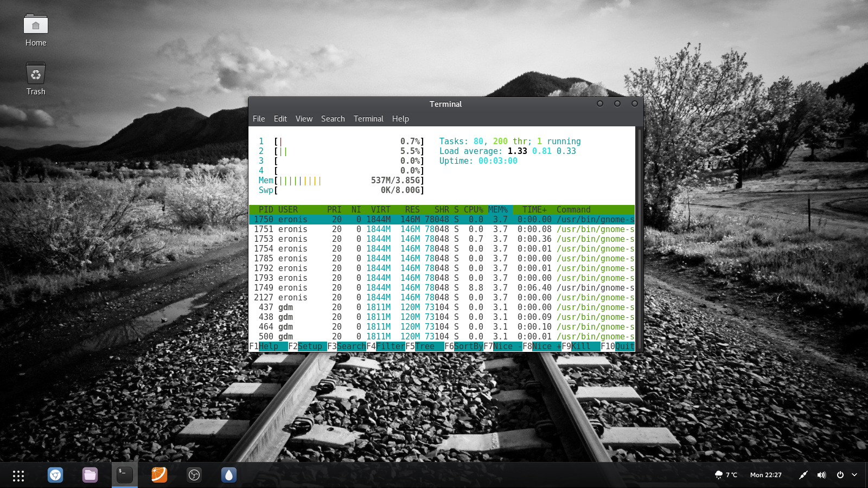Select the process row with PID 1750
868x488 pixels.
442,220
